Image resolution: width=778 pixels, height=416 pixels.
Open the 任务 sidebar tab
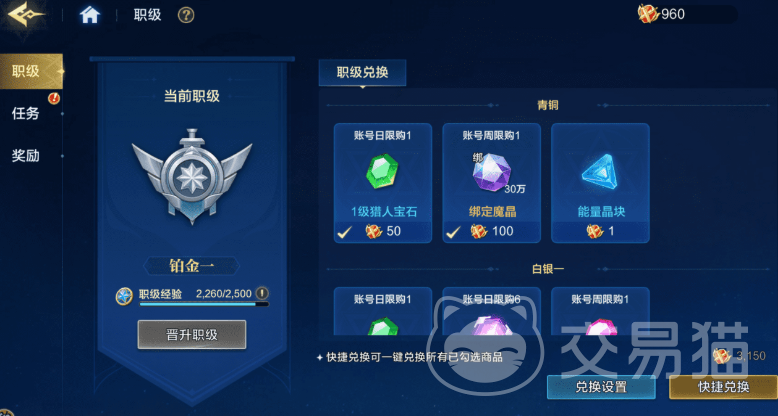tap(26, 114)
